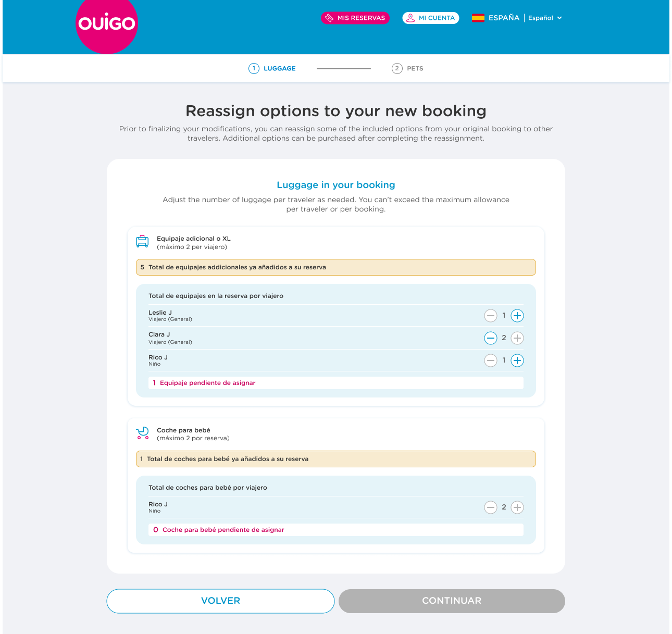
Task: Click the baby stroller icon
Action: point(142,433)
